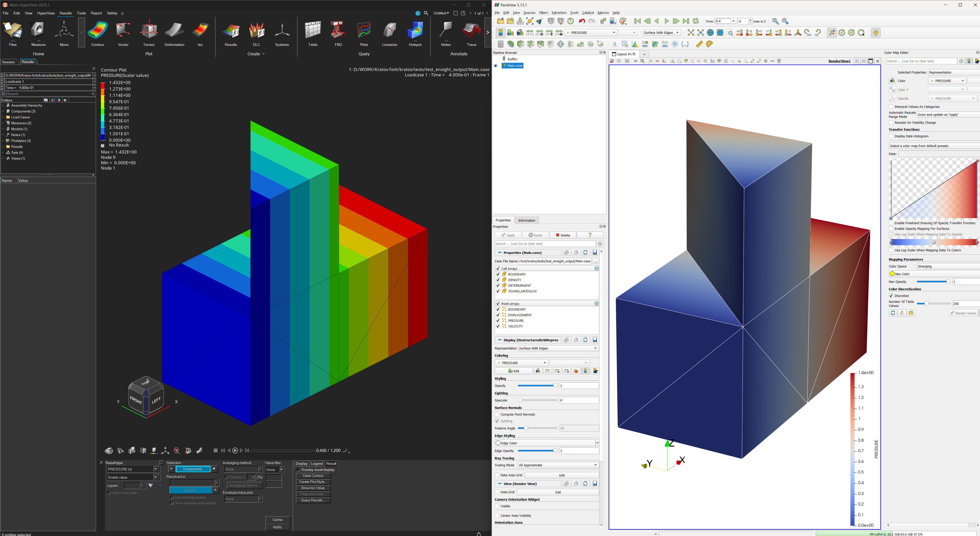
Task: Open the Filters menu in ParaView
Action: [543, 13]
